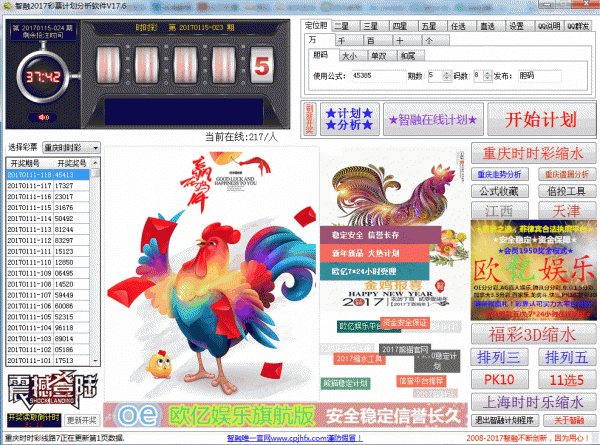
Task: Click the 欧亿娱乐 advertisement image
Action: (533, 270)
